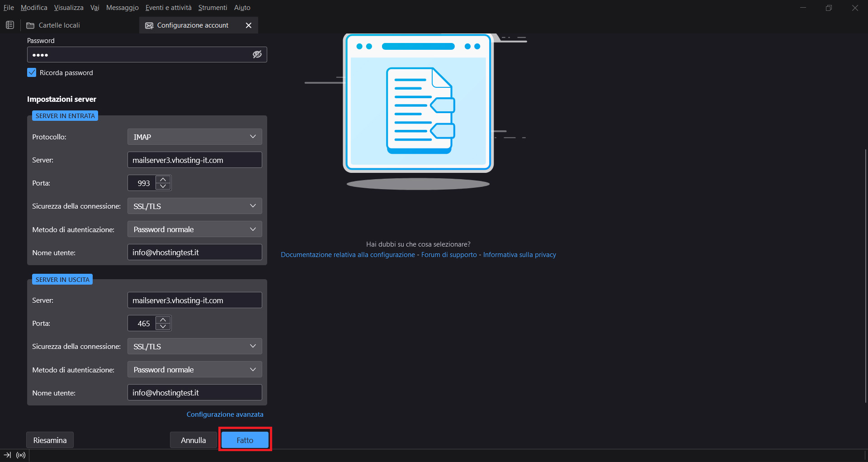868x462 pixels.
Task: Decrease outgoing port 465 with down arrow
Action: [163, 326]
